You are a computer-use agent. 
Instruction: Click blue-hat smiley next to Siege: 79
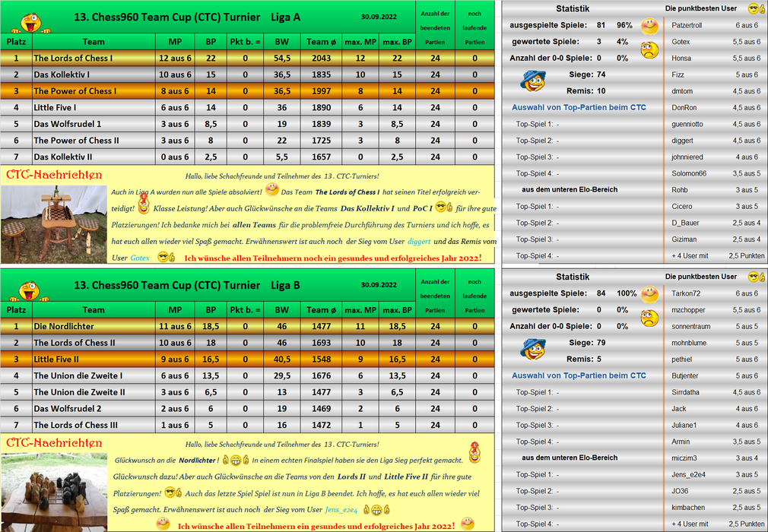click(533, 350)
